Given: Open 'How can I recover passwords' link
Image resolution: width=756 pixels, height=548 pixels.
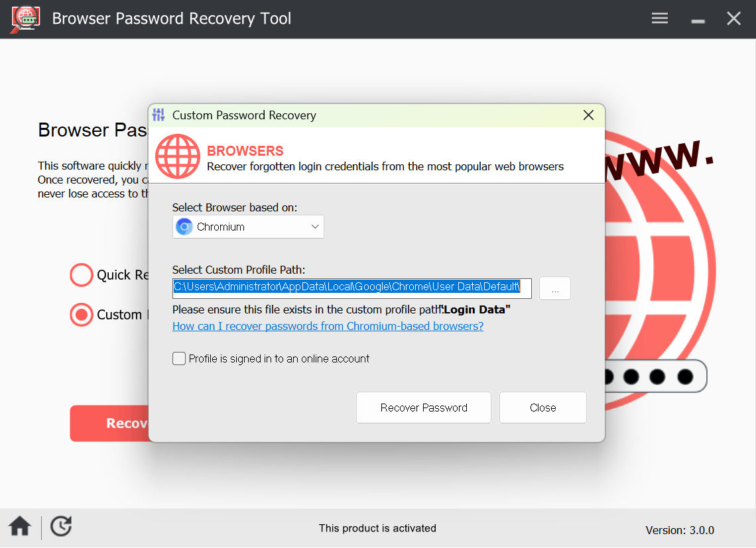Looking at the screenshot, I should [328, 326].
